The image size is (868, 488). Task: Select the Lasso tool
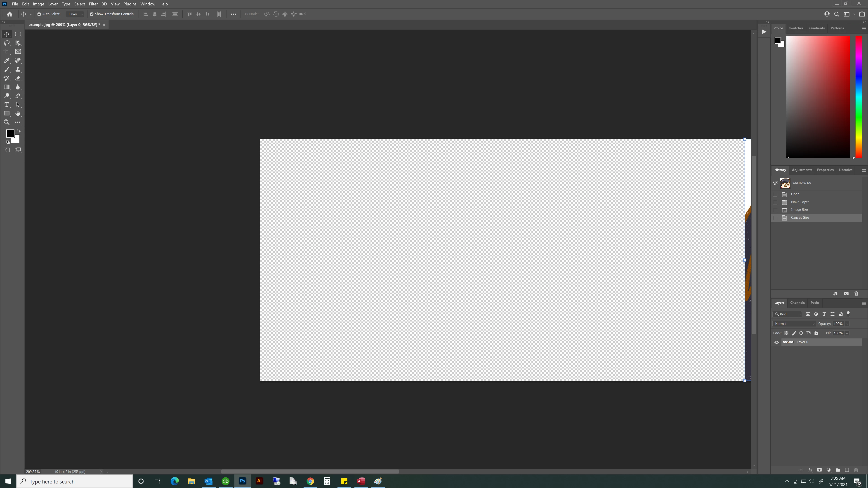tap(7, 43)
